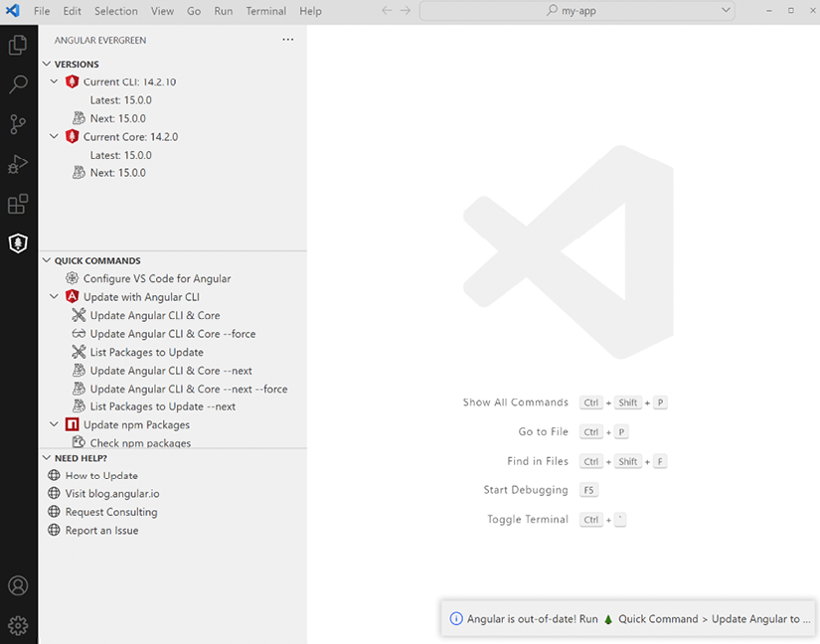820x644 pixels.
Task: Open the Source Control view
Action: tap(18, 124)
